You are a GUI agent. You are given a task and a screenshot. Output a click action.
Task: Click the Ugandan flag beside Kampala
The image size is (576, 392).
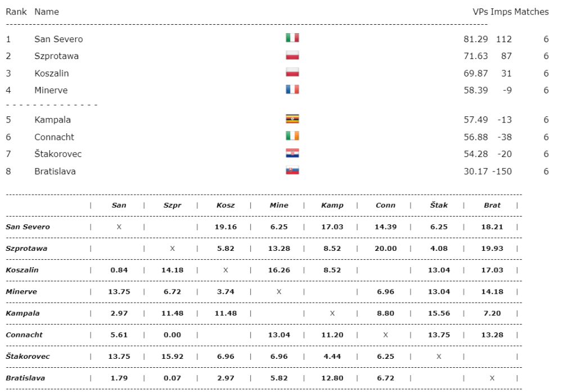(292, 119)
